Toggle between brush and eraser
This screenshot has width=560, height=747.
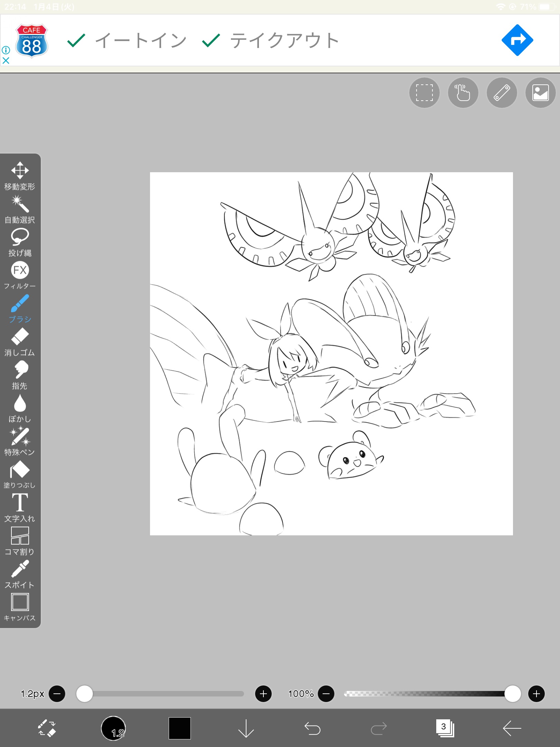click(x=47, y=728)
